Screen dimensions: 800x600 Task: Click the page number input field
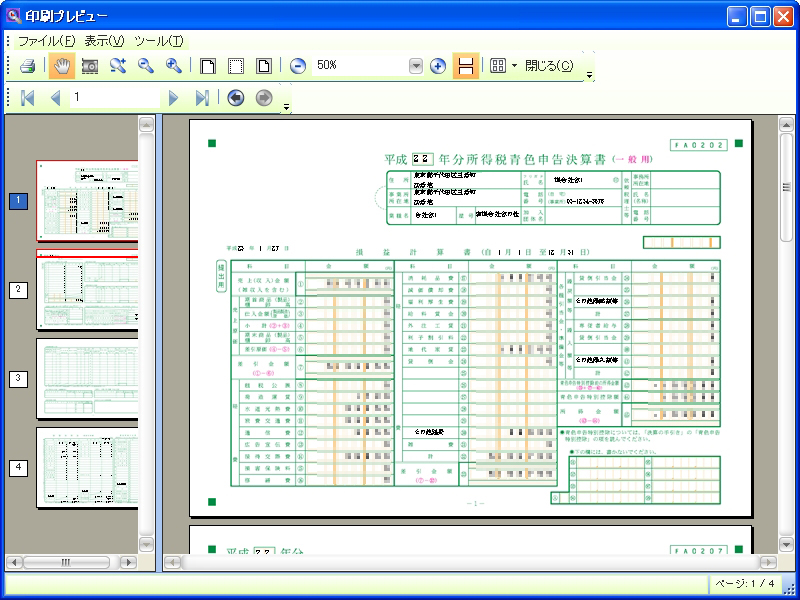112,97
